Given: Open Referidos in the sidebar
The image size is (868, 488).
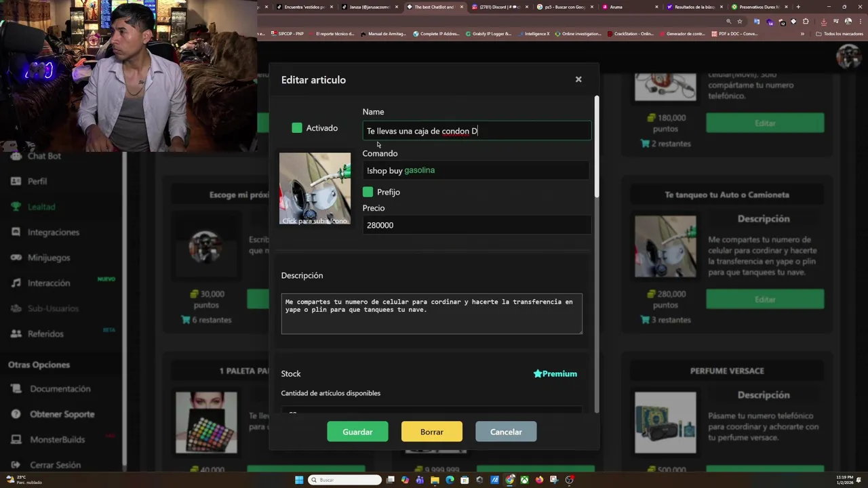Looking at the screenshot, I should coord(45,333).
